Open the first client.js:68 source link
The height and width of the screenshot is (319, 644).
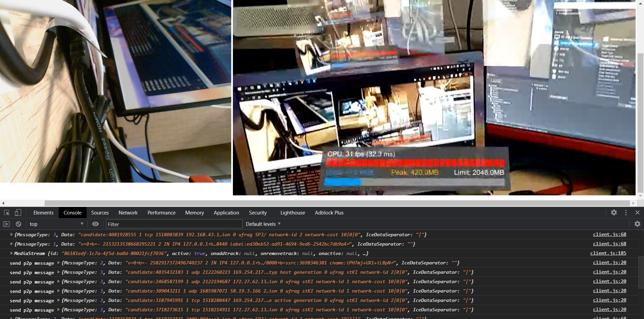(609, 234)
